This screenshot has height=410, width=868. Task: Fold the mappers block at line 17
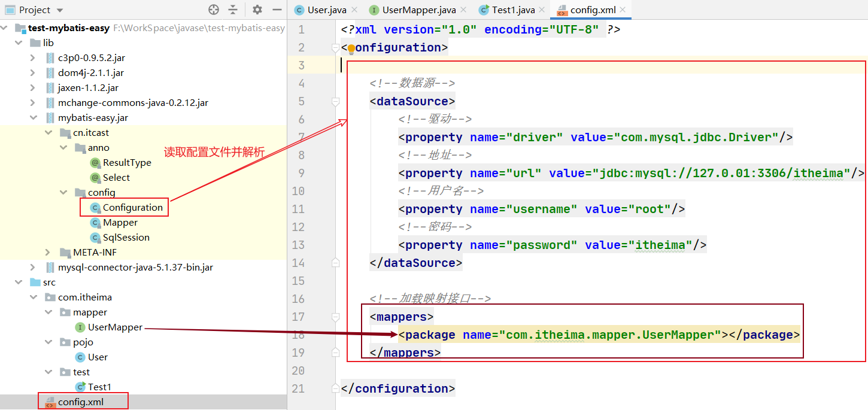(x=336, y=317)
